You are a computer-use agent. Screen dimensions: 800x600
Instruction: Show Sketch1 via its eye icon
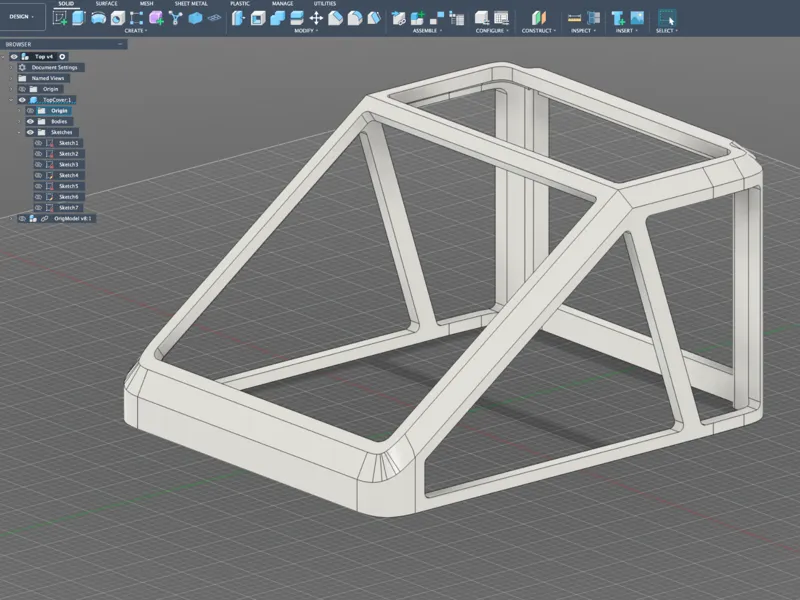[x=38, y=143]
